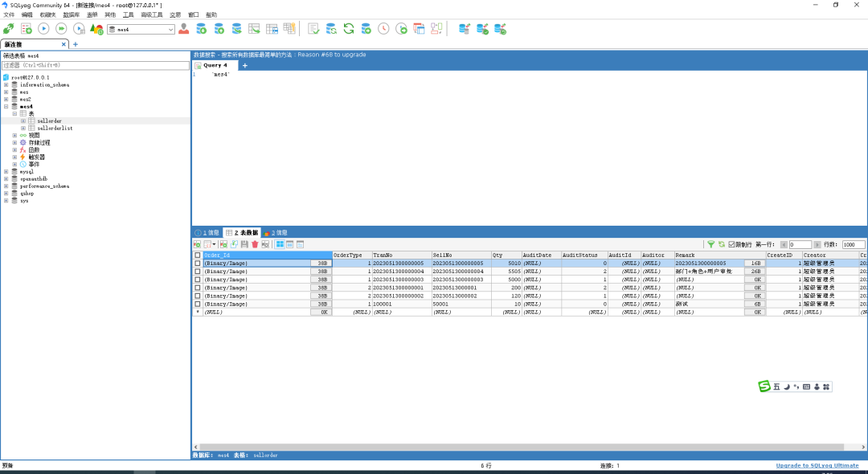Switch to the 1 信息 result tab
Screen dimensions: 868x474
tap(207, 232)
